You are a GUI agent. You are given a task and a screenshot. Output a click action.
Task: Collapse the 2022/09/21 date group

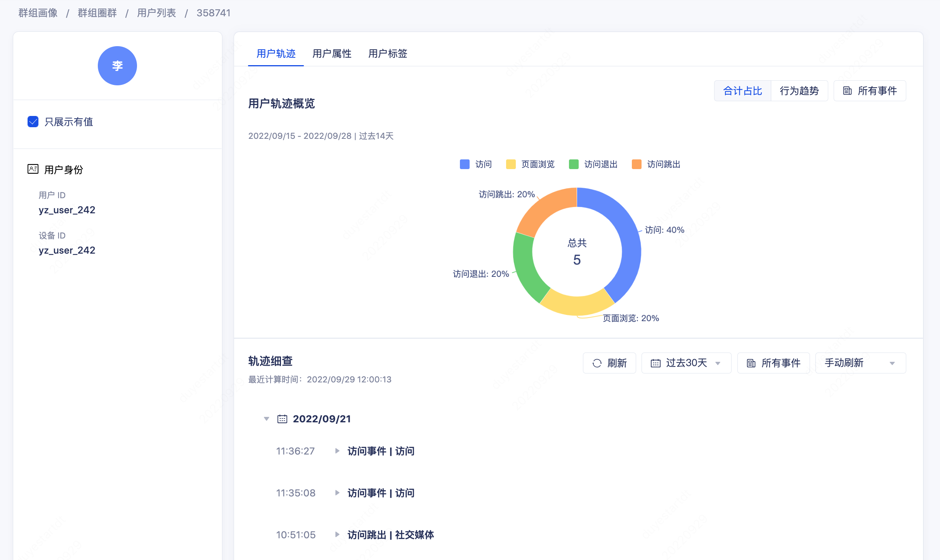[x=266, y=419]
